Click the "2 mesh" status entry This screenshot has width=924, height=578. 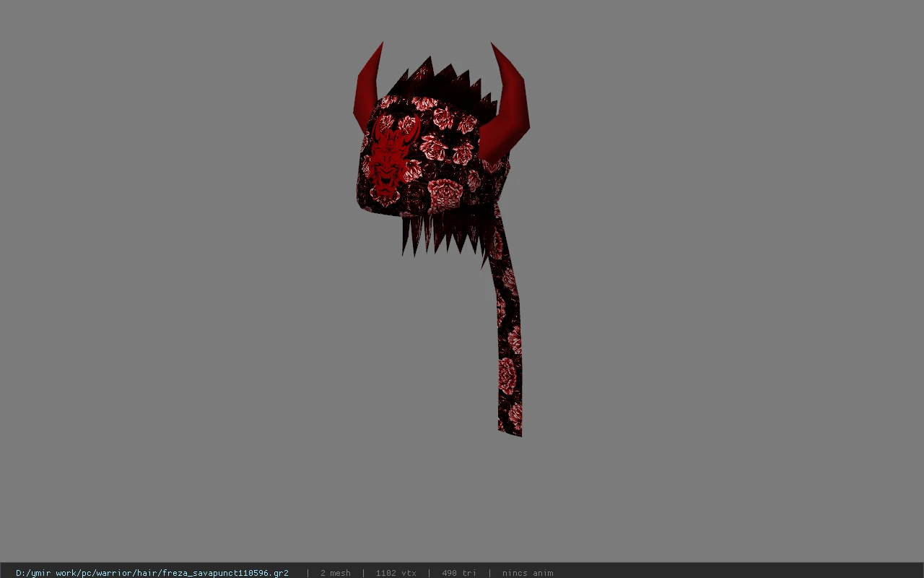click(x=336, y=573)
